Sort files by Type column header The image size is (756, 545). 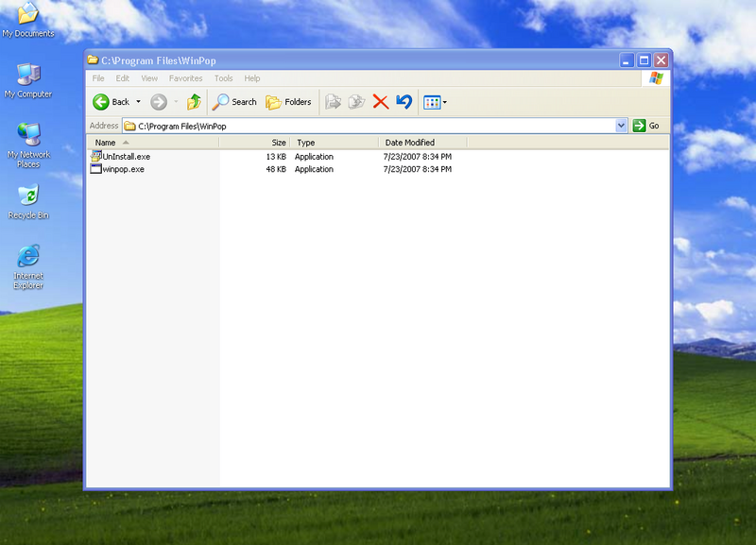click(x=335, y=143)
